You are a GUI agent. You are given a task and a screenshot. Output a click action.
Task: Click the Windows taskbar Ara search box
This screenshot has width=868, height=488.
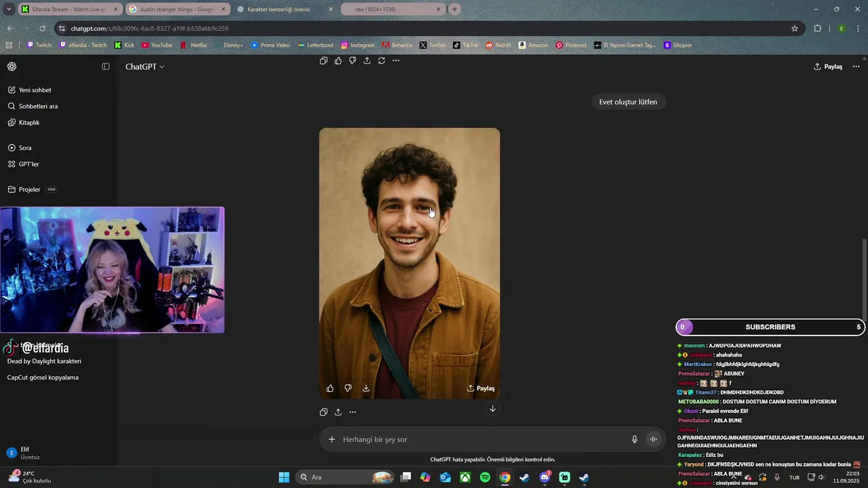click(346, 477)
